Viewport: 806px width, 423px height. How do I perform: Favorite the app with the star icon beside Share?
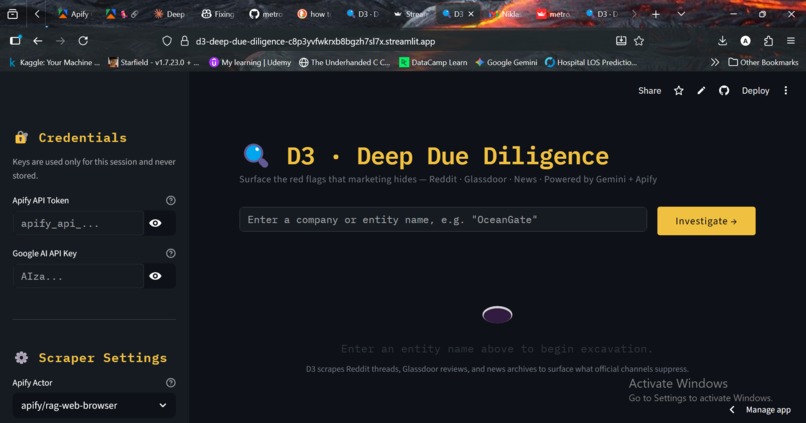(x=679, y=90)
